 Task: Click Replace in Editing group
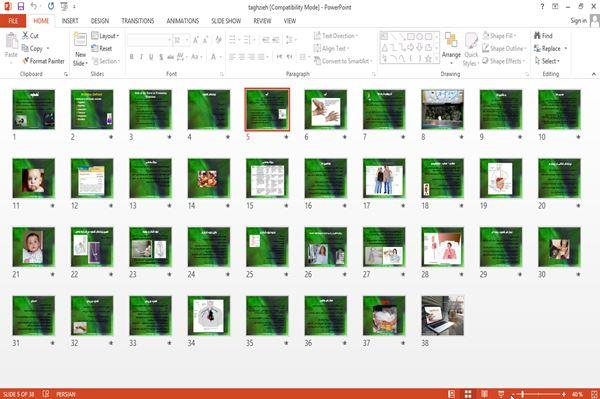click(x=548, y=49)
